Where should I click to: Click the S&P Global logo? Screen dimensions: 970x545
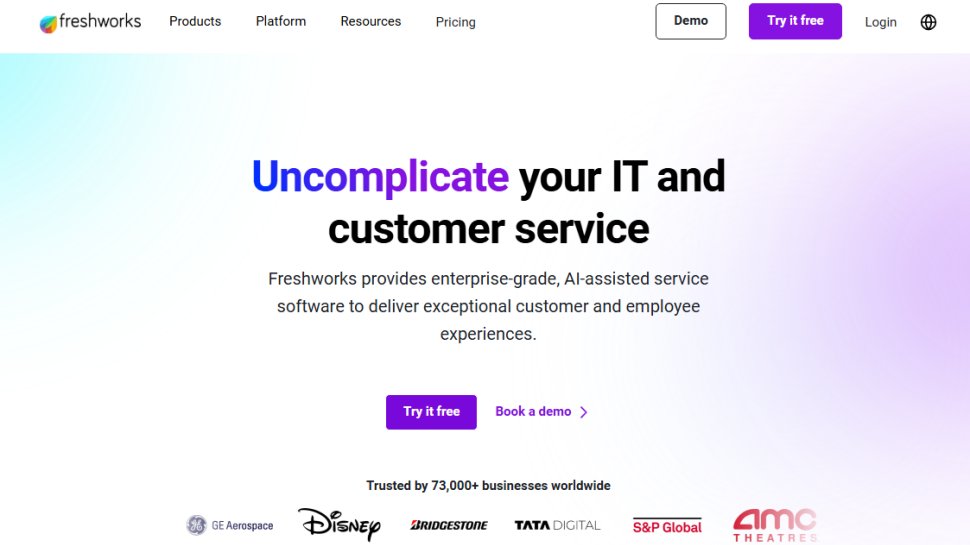(x=667, y=526)
